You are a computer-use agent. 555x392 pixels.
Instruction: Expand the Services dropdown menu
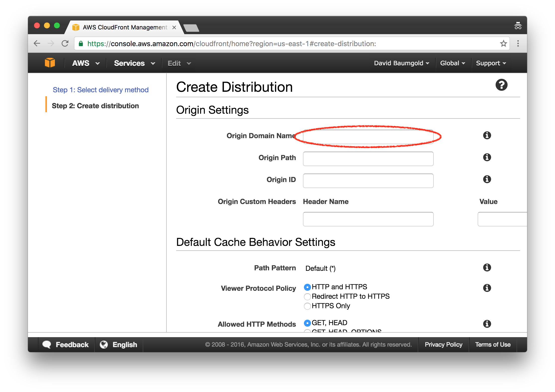(135, 63)
